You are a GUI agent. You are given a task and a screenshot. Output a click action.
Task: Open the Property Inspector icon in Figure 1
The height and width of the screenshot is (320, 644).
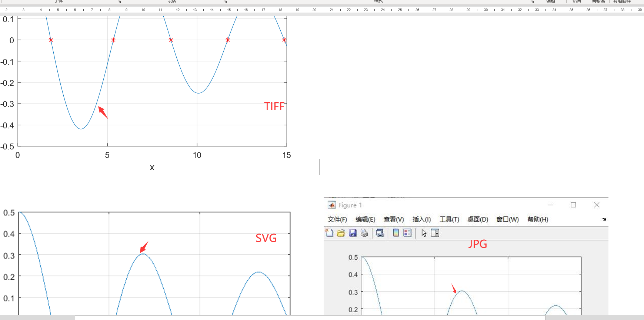point(435,233)
